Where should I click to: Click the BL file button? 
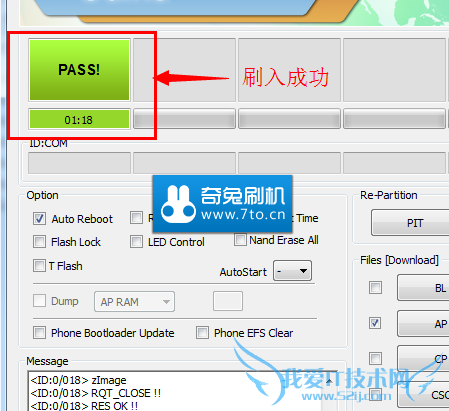click(x=423, y=288)
